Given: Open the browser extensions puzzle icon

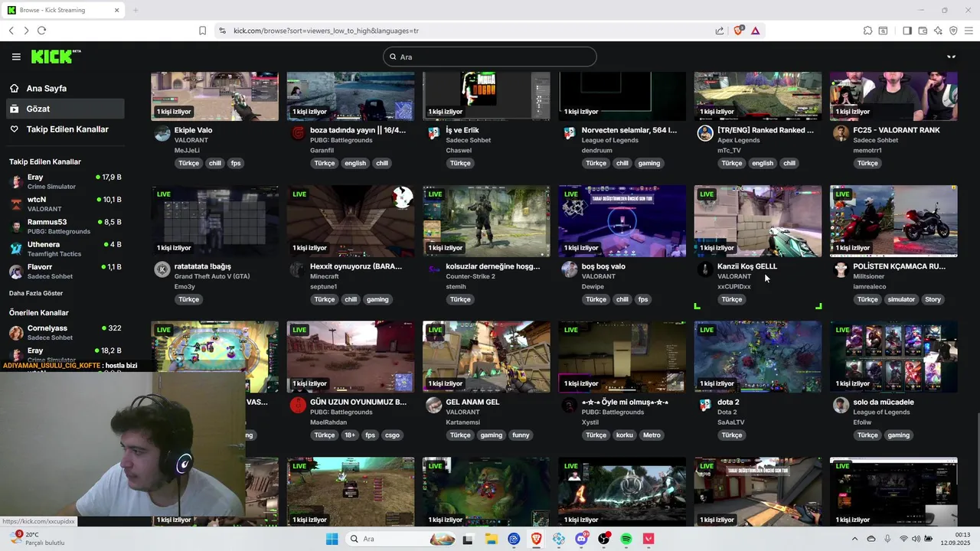Looking at the screenshot, I should click(x=867, y=31).
